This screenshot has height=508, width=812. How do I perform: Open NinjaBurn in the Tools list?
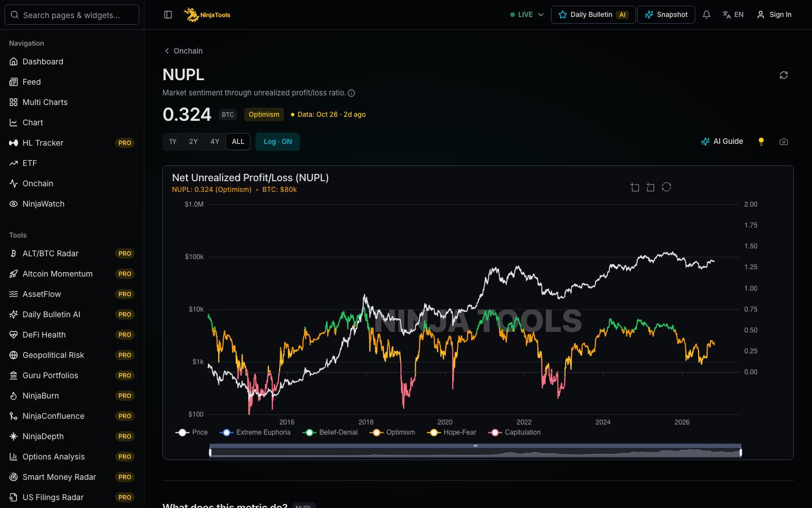tap(72, 396)
